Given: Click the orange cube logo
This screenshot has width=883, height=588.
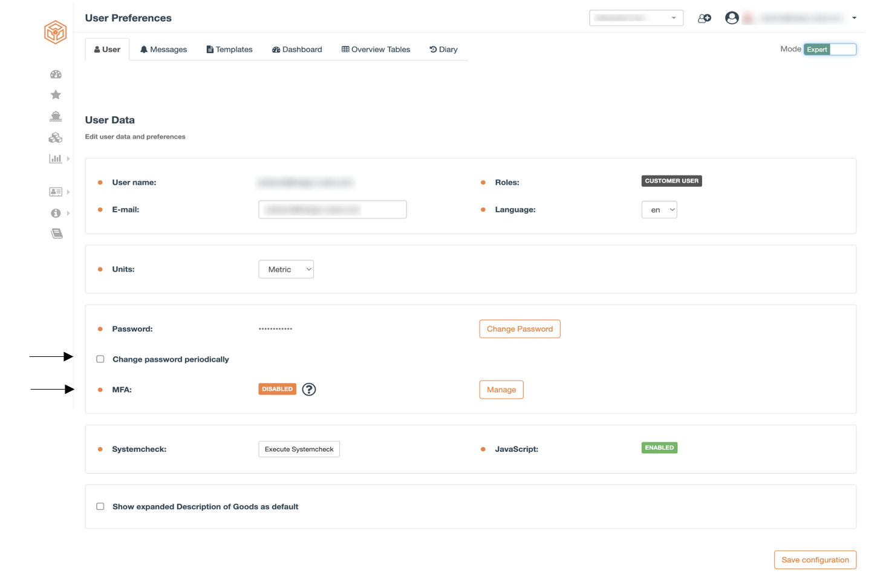Looking at the screenshot, I should pyautogui.click(x=55, y=32).
